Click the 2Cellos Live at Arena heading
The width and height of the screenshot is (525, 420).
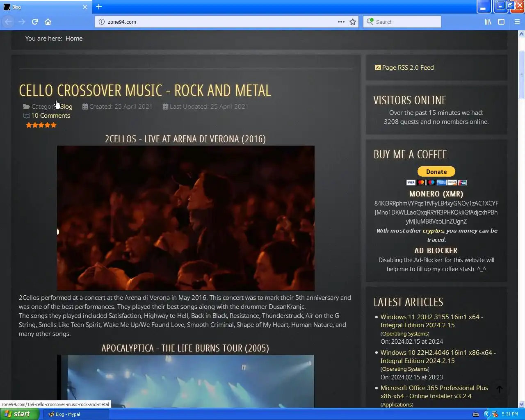(185, 139)
